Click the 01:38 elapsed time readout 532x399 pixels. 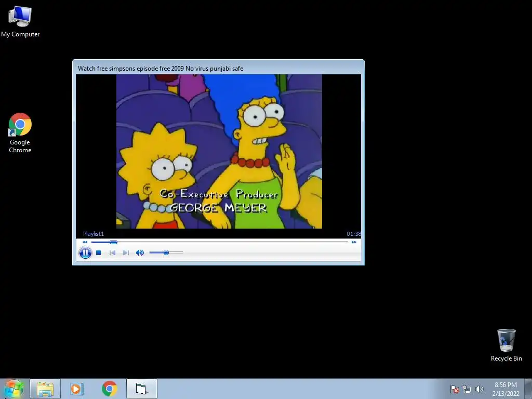pos(353,234)
